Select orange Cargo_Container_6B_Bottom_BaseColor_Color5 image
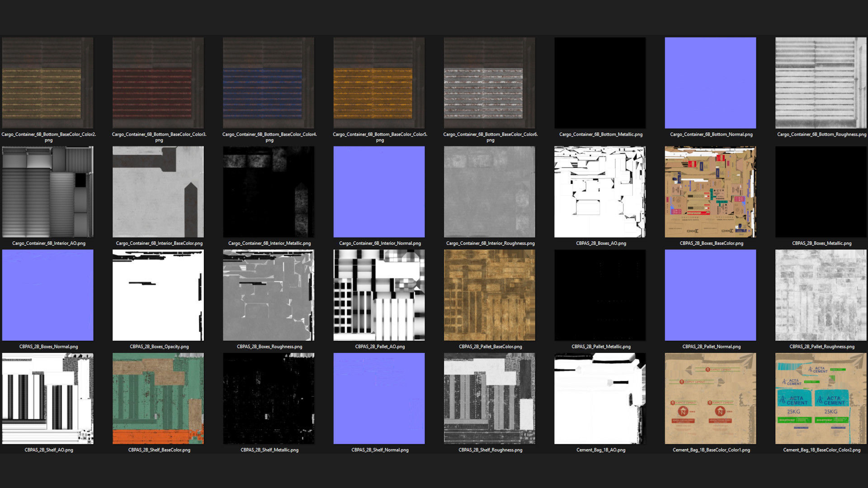The height and width of the screenshot is (488, 868). point(379,83)
